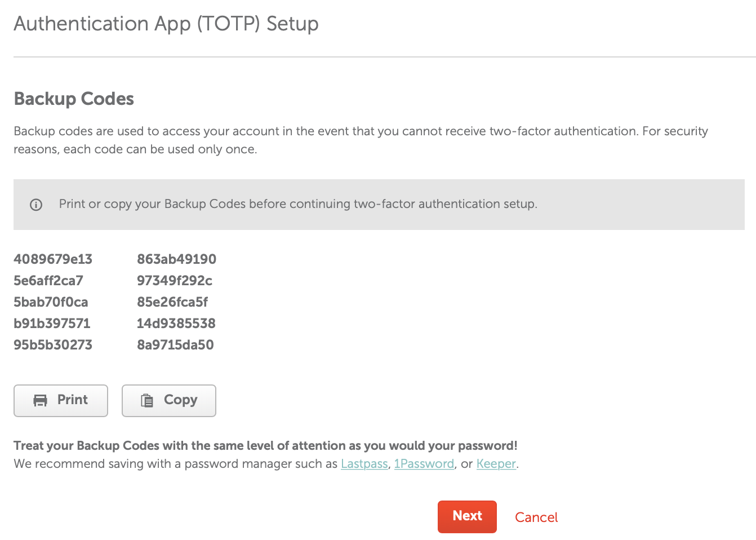Viewport: 756px width, 540px height.
Task: Open the 1Password link
Action: 424,464
